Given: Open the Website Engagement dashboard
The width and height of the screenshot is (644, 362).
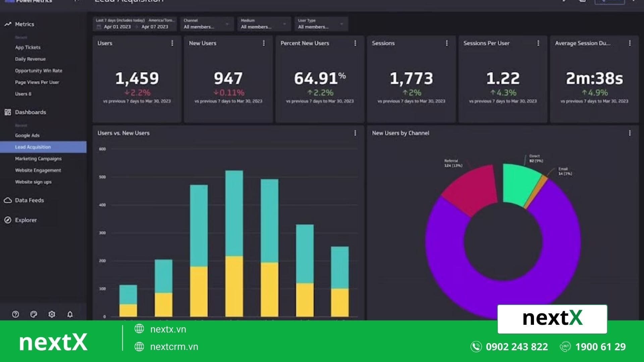Looking at the screenshot, I should coord(38,170).
